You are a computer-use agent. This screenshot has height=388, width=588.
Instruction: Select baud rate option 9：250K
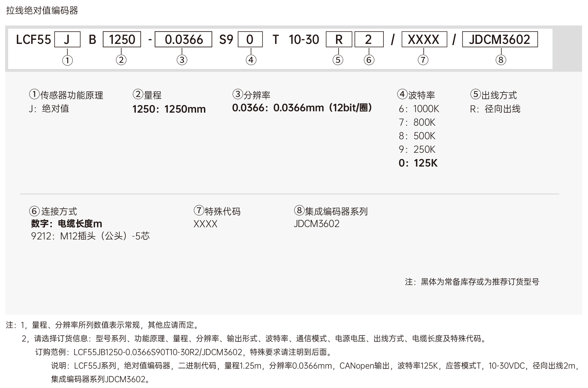417,150
